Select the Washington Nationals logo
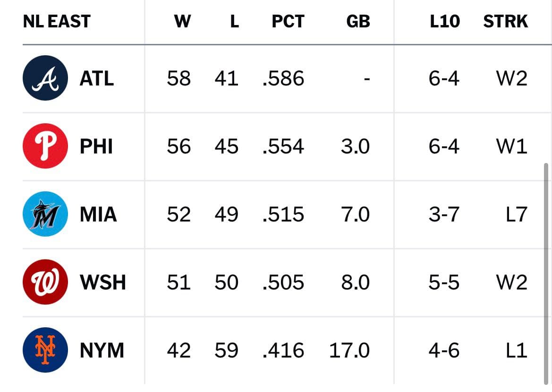The image size is (552, 392). [45, 282]
